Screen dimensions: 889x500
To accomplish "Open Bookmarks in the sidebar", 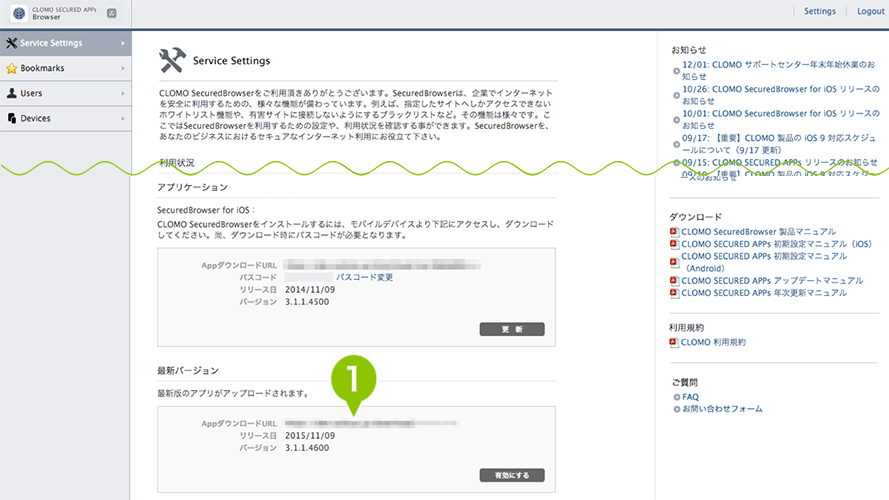I will click(66, 69).
